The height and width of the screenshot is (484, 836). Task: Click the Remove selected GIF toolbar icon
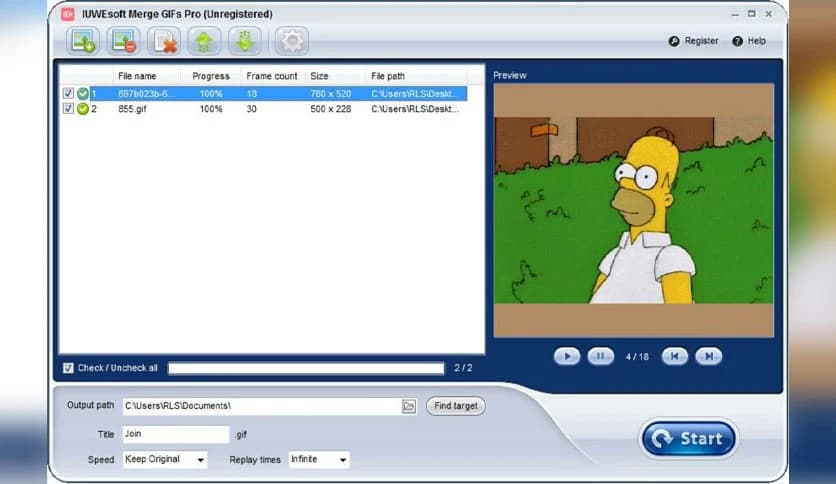123,41
